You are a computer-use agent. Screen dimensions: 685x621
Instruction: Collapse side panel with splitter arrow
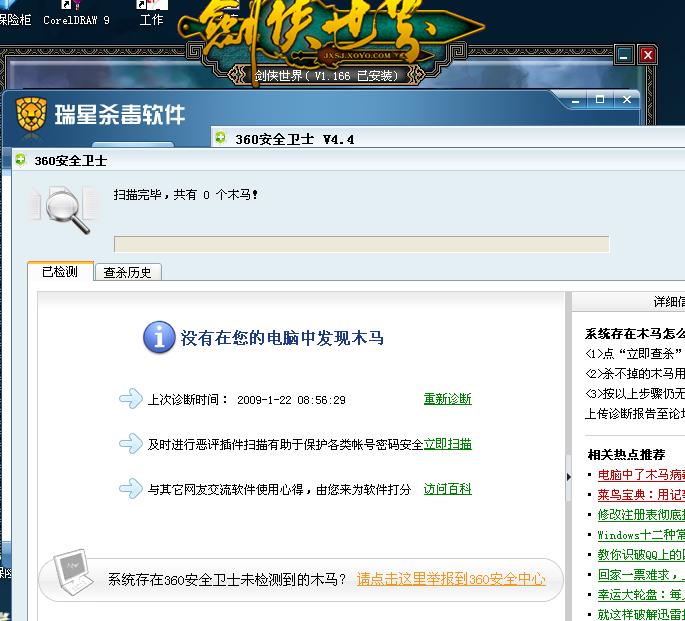[568, 477]
